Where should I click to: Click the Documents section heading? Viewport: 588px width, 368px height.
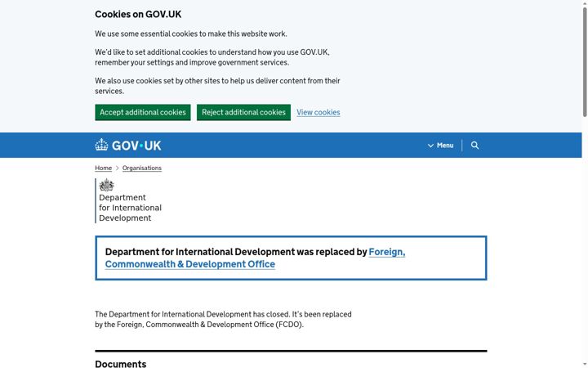(120, 363)
